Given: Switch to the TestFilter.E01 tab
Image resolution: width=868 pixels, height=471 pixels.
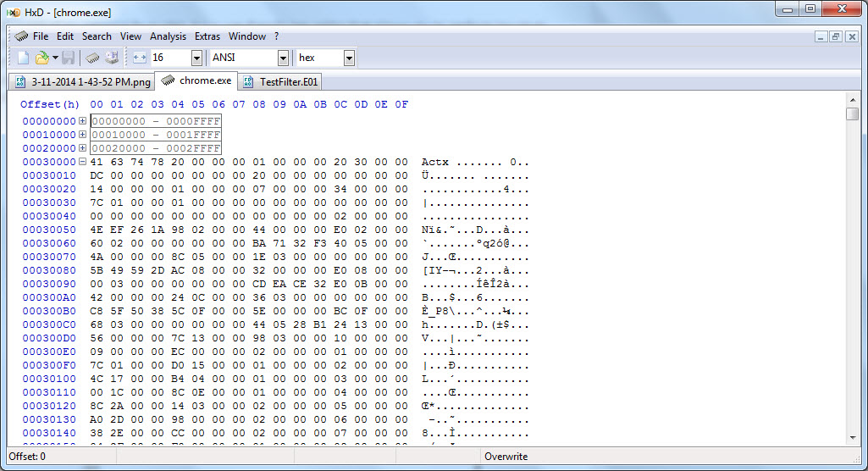Looking at the screenshot, I should (x=280, y=82).
